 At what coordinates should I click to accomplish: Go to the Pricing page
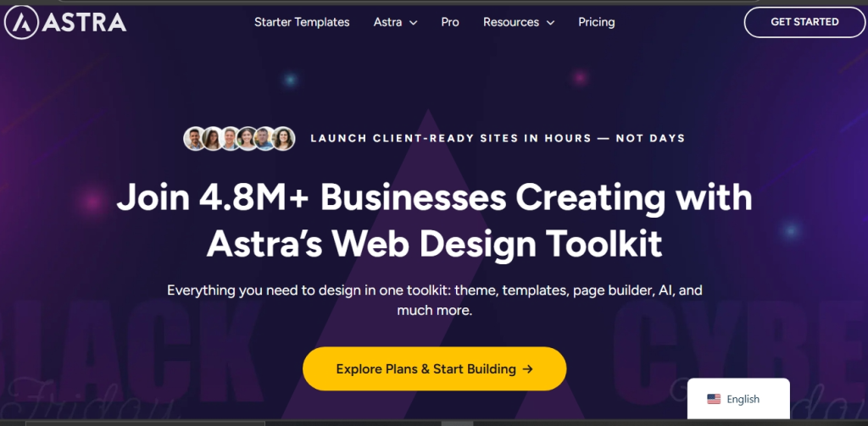(x=596, y=22)
